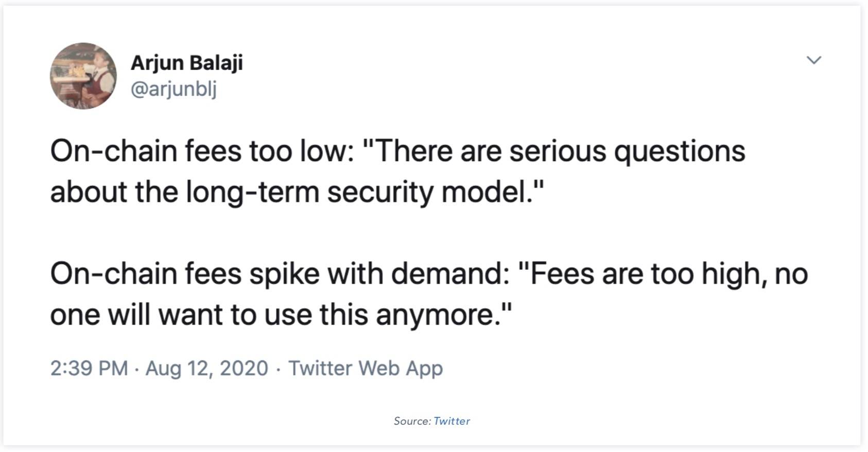
Task: Open the Twitter Web App source label
Action: (x=365, y=368)
